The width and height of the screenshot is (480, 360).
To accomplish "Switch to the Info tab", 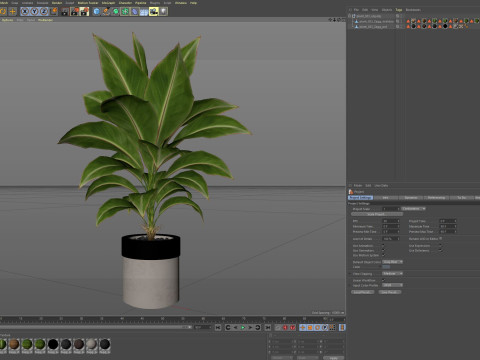I will click(x=386, y=198).
